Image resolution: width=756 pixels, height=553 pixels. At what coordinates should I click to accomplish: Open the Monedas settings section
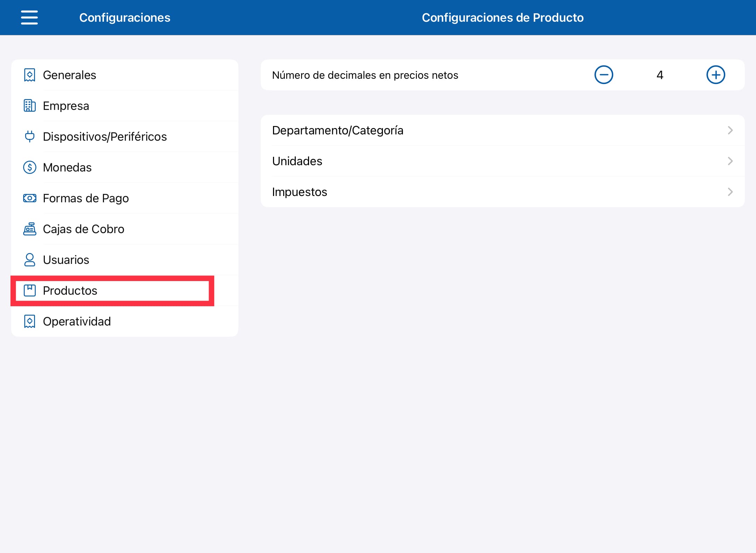tap(125, 167)
